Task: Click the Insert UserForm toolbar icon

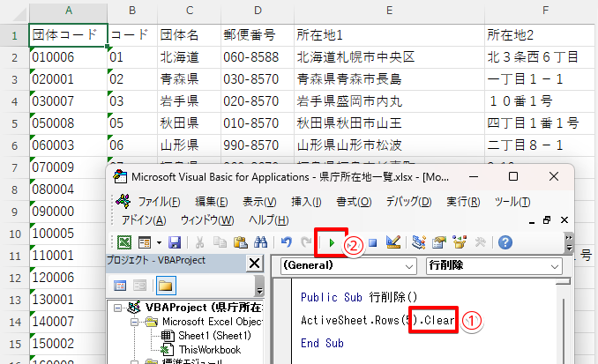Action: 145,242
